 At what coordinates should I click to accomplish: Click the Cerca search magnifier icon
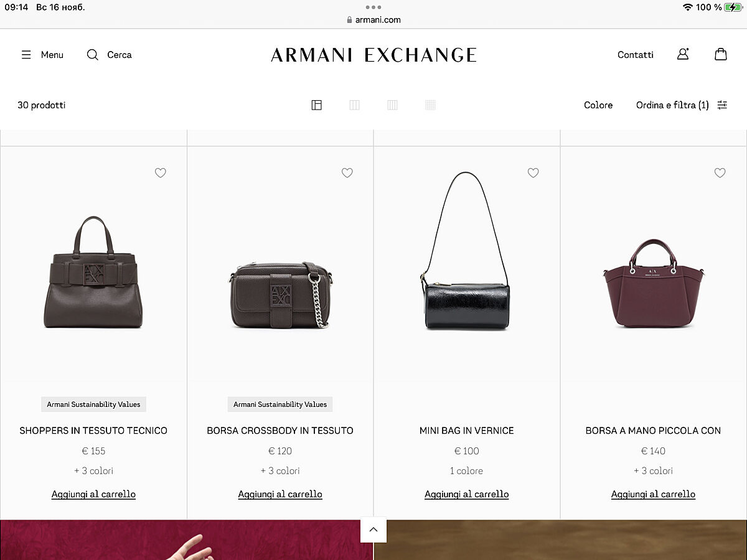pyautogui.click(x=92, y=55)
